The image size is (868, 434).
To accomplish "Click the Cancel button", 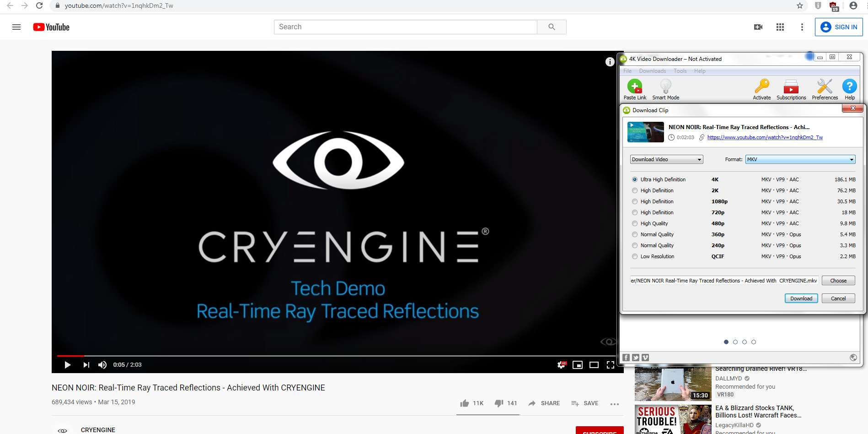I will (x=838, y=298).
